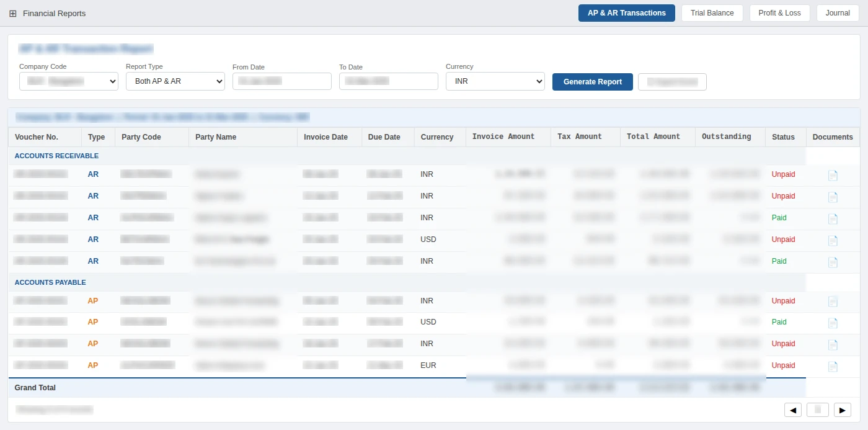The width and height of the screenshot is (868, 430).
Task: Click the Grand Total row label
Action: [35, 388]
